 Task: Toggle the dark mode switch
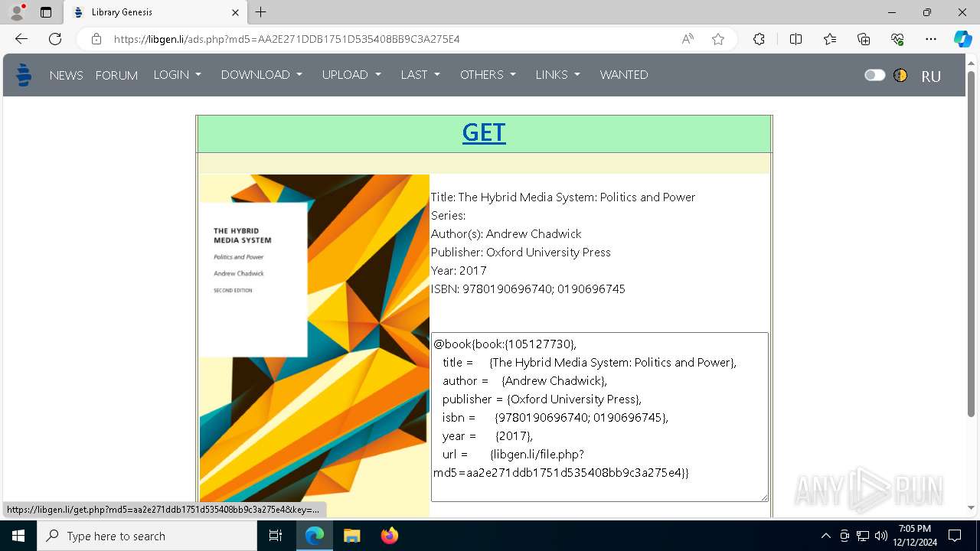[874, 75]
